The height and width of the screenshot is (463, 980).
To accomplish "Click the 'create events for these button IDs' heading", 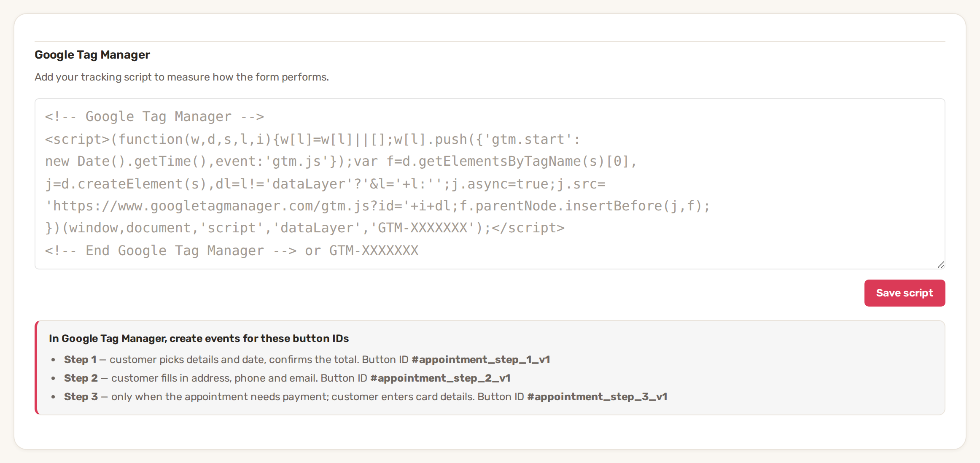I will [x=199, y=339].
